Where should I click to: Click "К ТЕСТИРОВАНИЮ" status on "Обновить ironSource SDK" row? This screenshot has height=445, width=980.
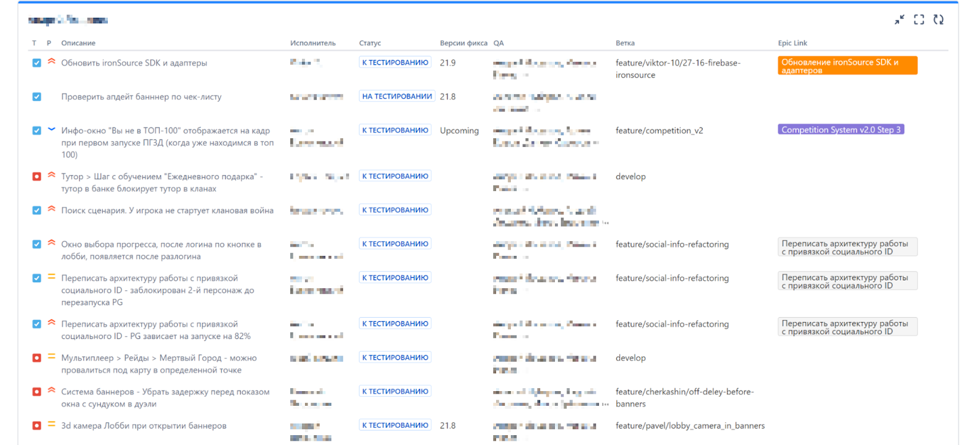[395, 62]
